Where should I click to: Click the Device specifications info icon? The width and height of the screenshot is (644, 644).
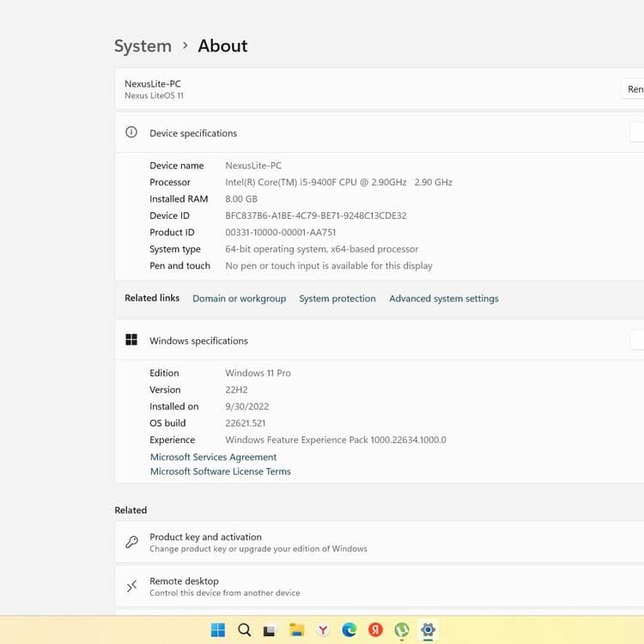click(x=131, y=132)
